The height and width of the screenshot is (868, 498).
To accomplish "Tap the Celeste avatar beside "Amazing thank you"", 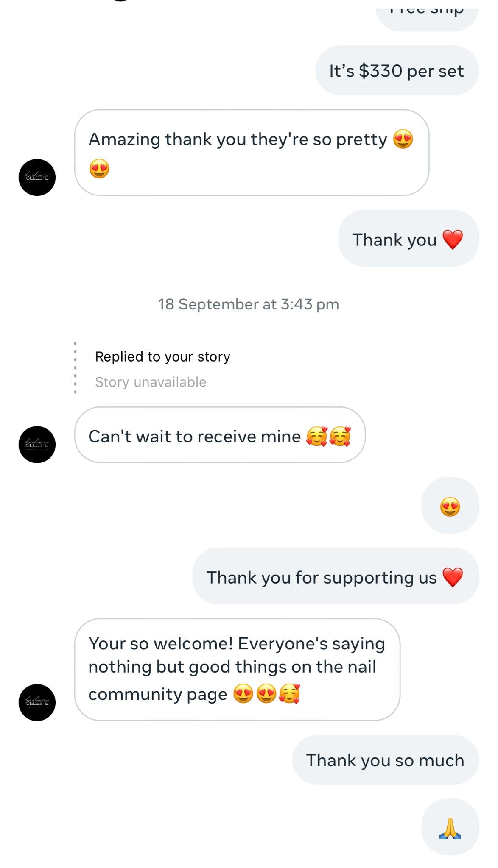I will click(37, 177).
